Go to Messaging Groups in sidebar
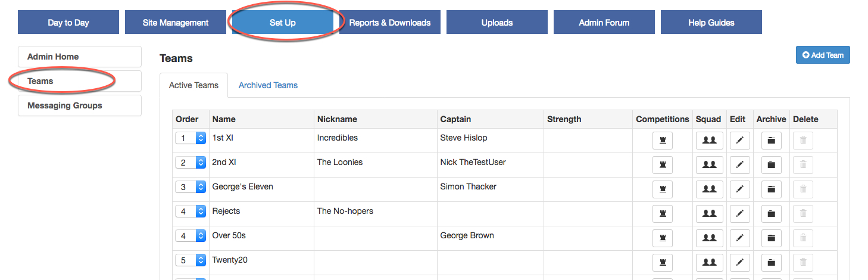 tap(80, 105)
